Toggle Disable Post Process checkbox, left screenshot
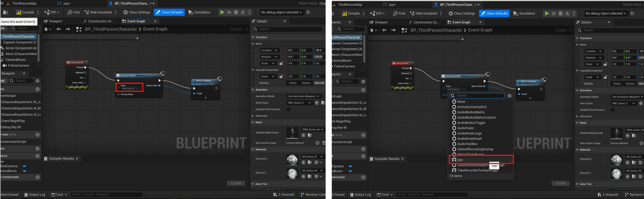 [289, 109]
